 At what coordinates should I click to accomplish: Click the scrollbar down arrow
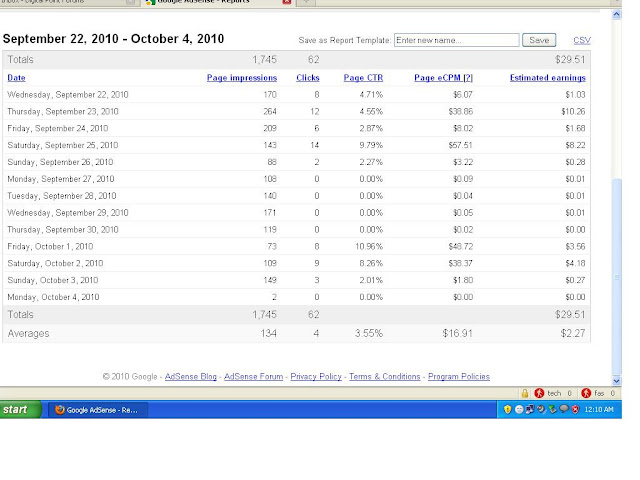point(616,380)
